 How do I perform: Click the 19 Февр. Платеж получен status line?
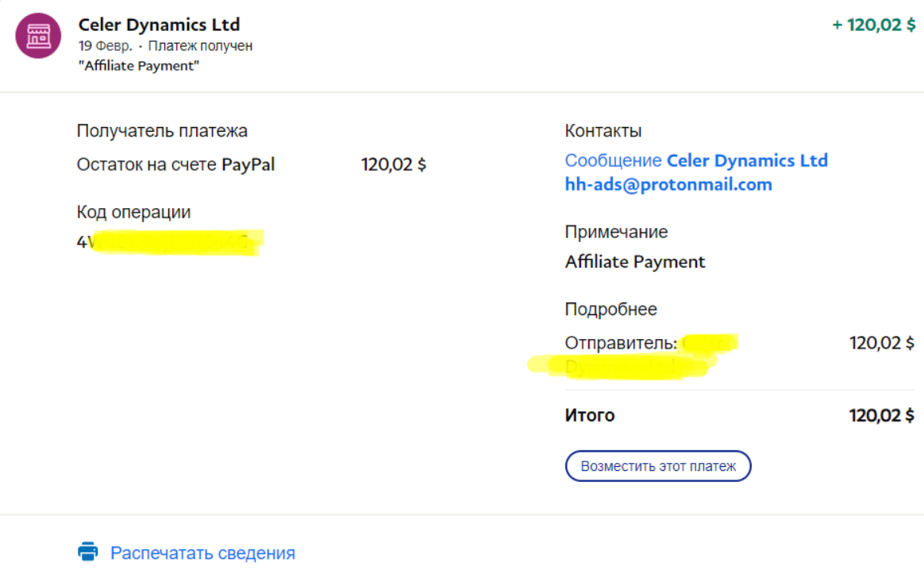(x=165, y=46)
